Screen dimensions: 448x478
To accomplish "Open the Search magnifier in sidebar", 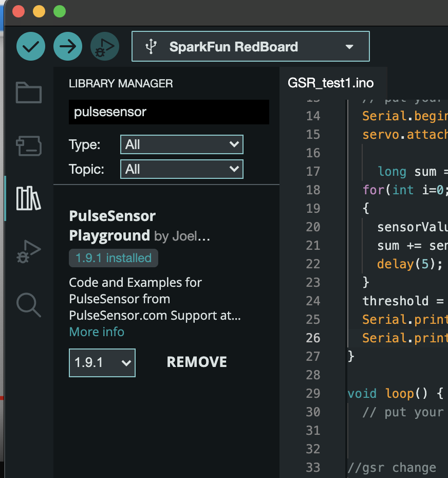I will [28, 305].
